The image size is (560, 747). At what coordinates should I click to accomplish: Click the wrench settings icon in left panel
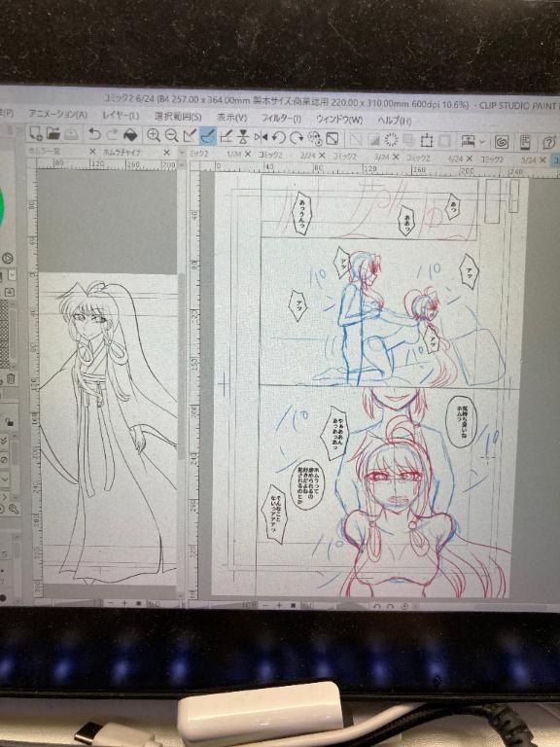pyautogui.click(x=12, y=510)
